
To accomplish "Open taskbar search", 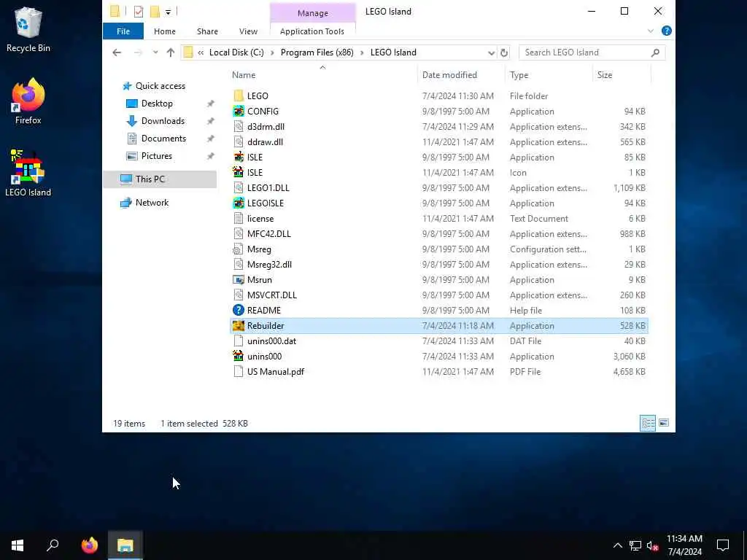I will coord(53,545).
